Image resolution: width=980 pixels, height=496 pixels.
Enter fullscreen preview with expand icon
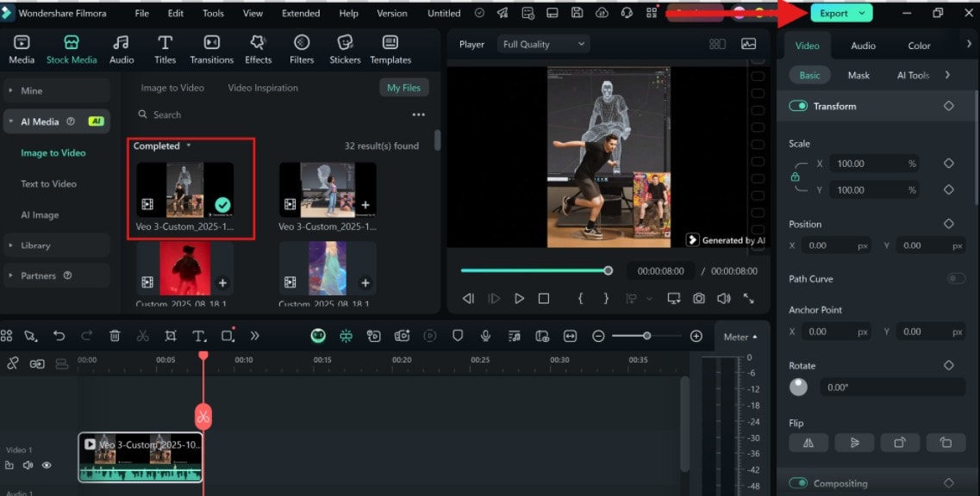point(749,299)
